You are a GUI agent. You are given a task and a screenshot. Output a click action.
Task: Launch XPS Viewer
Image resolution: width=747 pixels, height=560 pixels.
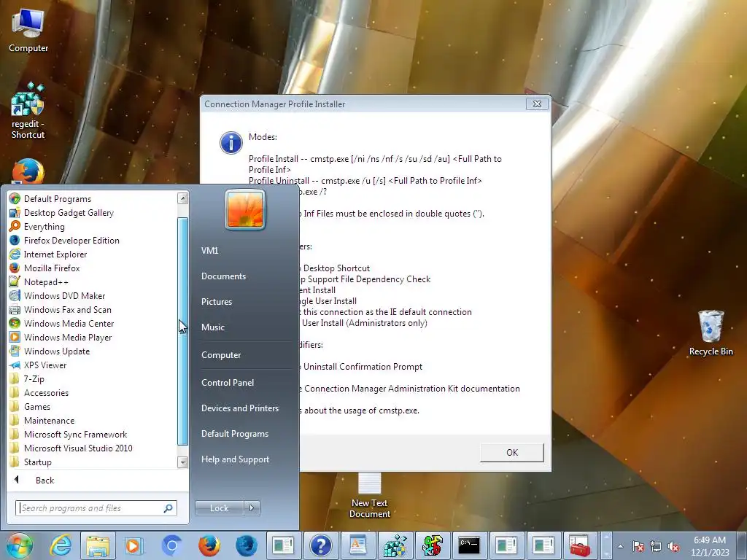(x=45, y=365)
